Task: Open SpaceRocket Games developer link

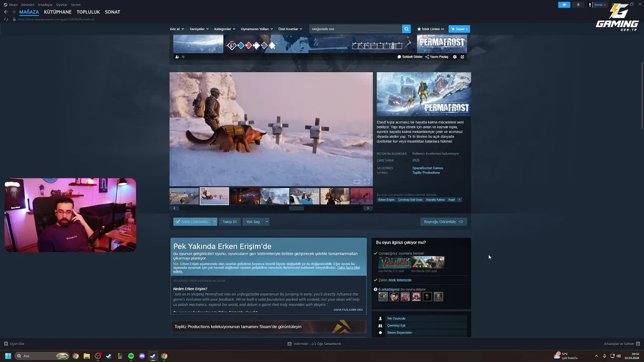Action: tap(428, 168)
